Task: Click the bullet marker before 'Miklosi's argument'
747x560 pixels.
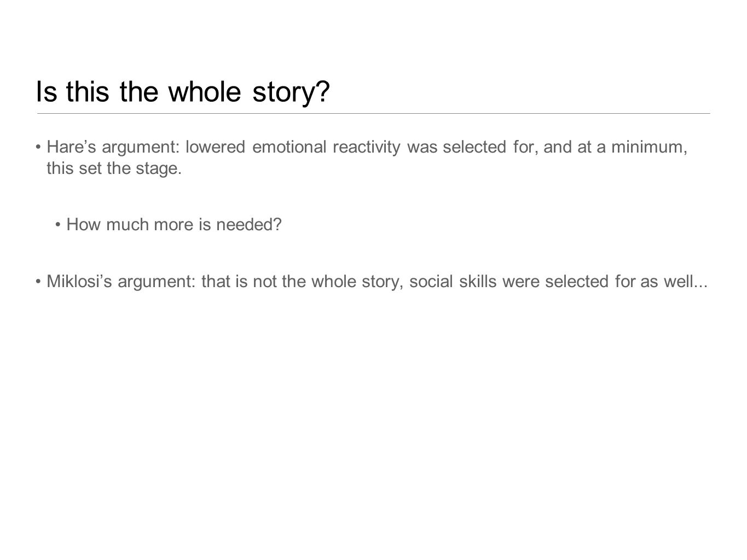Action: pyautogui.click(x=39, y=283)
